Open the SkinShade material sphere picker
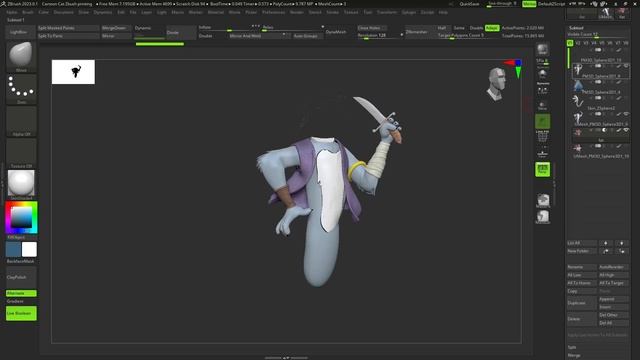The width and height of the screenshot is (640, 360). tap(21, 183)
